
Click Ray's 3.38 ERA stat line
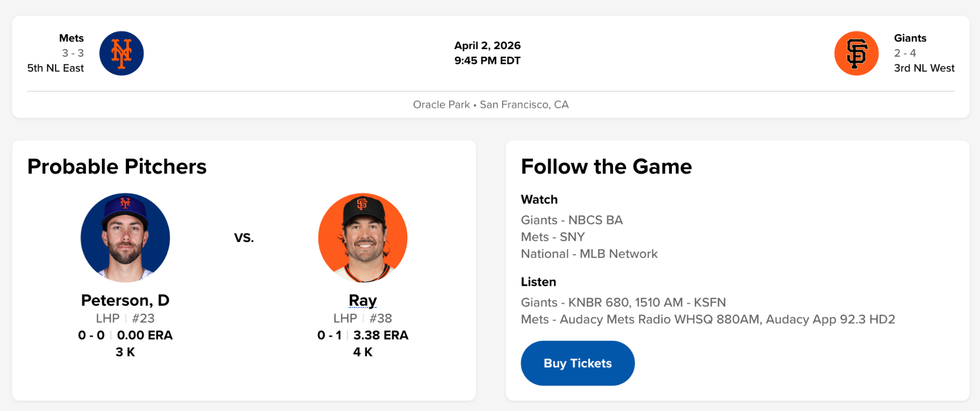pyautogui.click(x=381, y=335)
